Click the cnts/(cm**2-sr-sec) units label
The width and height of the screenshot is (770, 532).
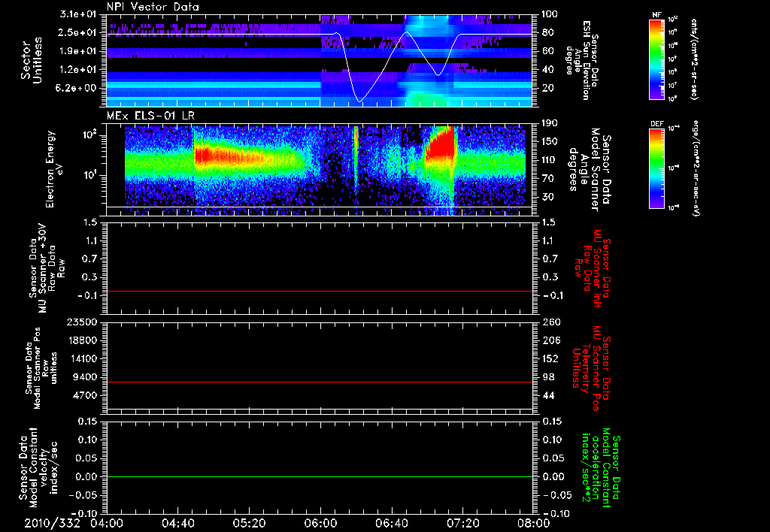(x=694, y=59)
